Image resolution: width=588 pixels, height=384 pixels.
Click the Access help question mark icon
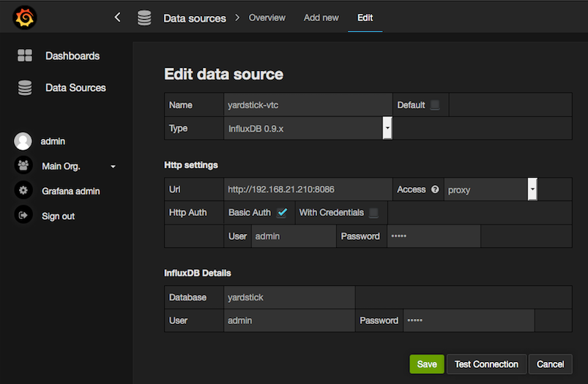[x=435, y=189]
